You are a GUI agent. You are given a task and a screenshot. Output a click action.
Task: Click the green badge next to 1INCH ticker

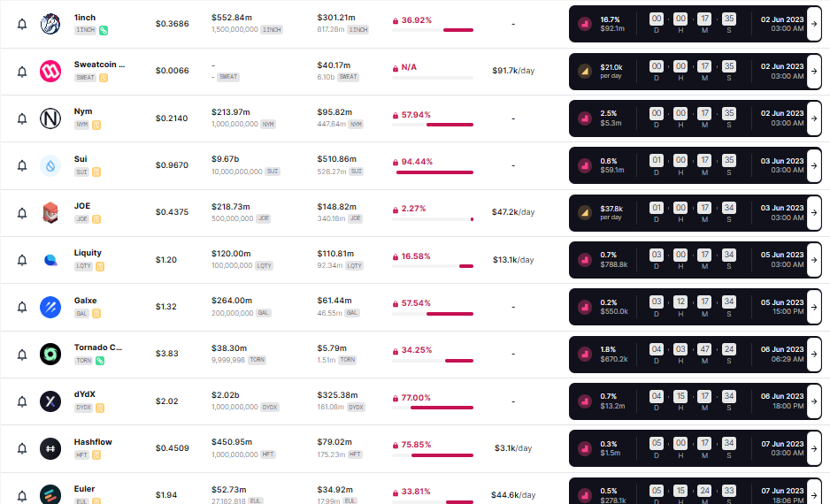pyautogui.click(x=104, y=30)
